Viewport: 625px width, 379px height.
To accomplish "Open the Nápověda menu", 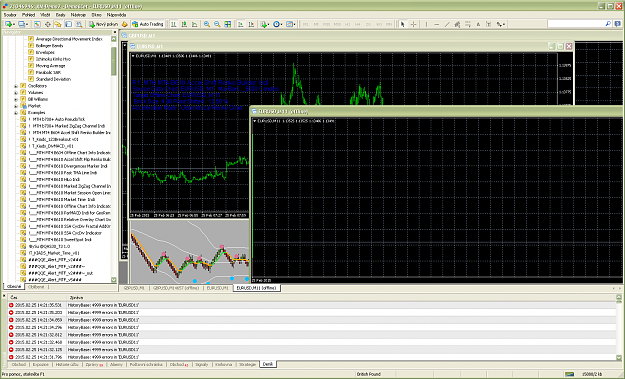I will tap(116, 15).
